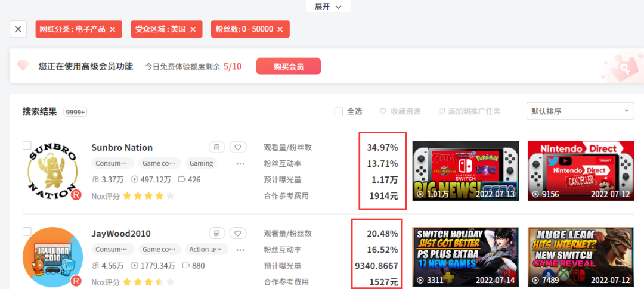This screenshot has width=644, height=289.
Task: Remove the 粉丝数: 0 - 50000 filter tag
Action: click(280, 30)
